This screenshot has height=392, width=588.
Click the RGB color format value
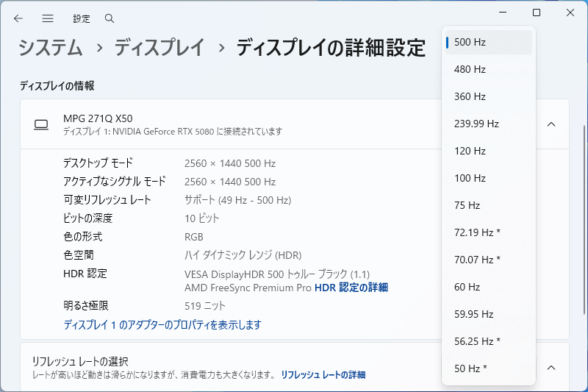194,237
